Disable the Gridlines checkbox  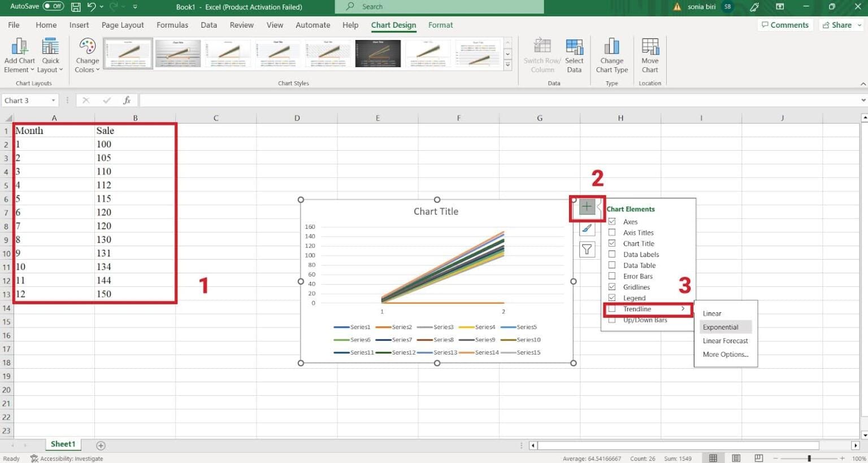612,287
